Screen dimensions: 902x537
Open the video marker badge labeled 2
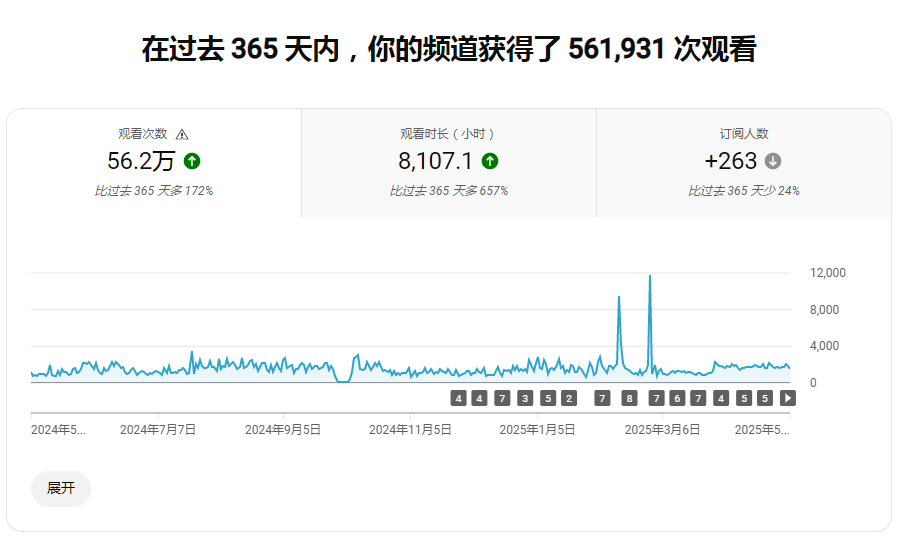[x=569, y=398]
